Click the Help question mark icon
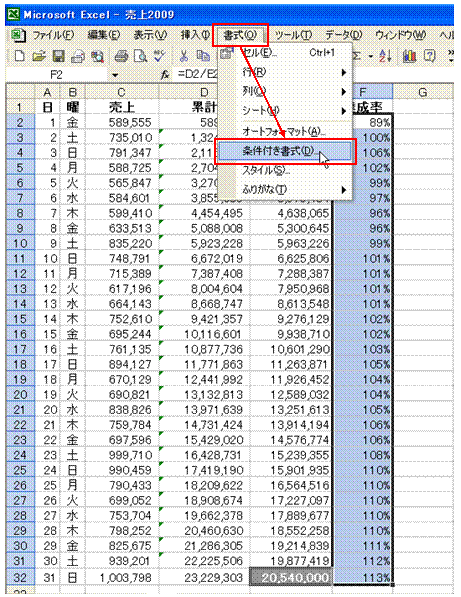This screenshot has height=597, width=461. 430,56
